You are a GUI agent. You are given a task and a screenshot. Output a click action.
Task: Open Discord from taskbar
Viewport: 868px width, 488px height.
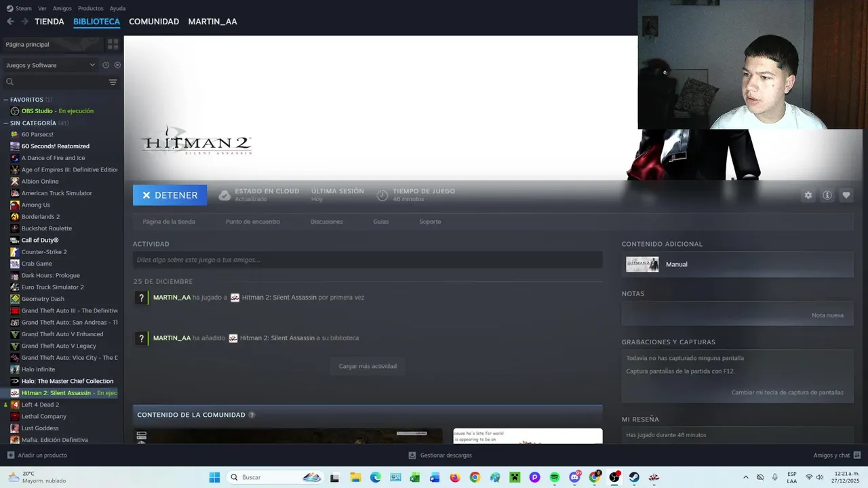(x=575, y=477)
